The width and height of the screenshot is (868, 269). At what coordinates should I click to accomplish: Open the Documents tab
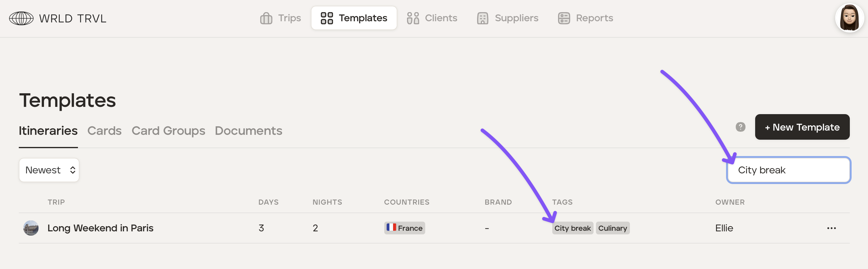pyautogui.click(x=248, y=131)
